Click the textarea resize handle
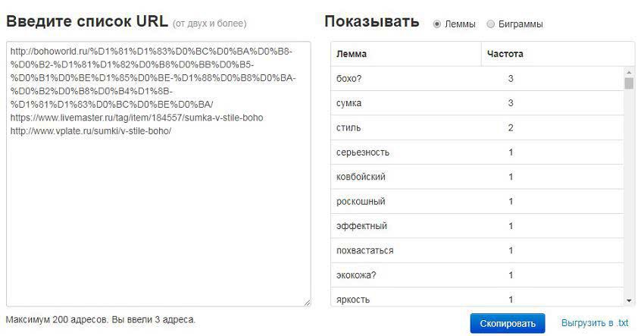Screen dimensions: 644x336 307,303
